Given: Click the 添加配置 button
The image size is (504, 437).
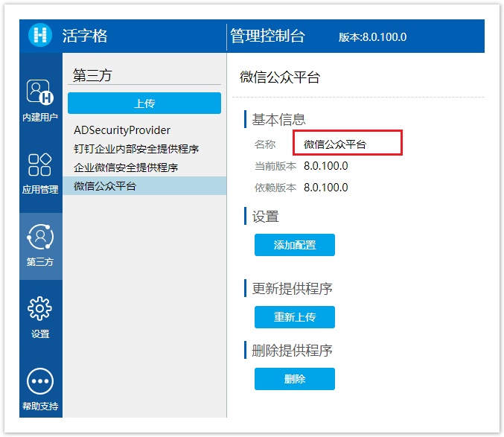Looking at the screenshot, I should point(294,245).
